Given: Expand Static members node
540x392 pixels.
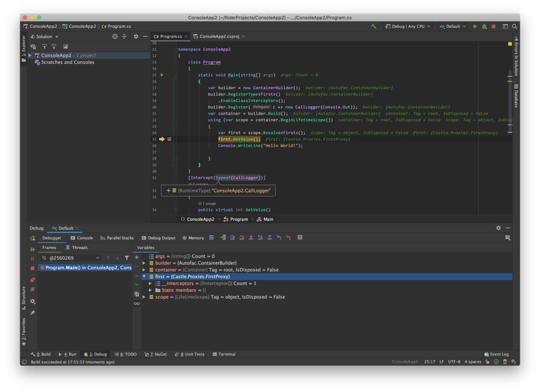Looking at the screenshot, I should 150,290.
